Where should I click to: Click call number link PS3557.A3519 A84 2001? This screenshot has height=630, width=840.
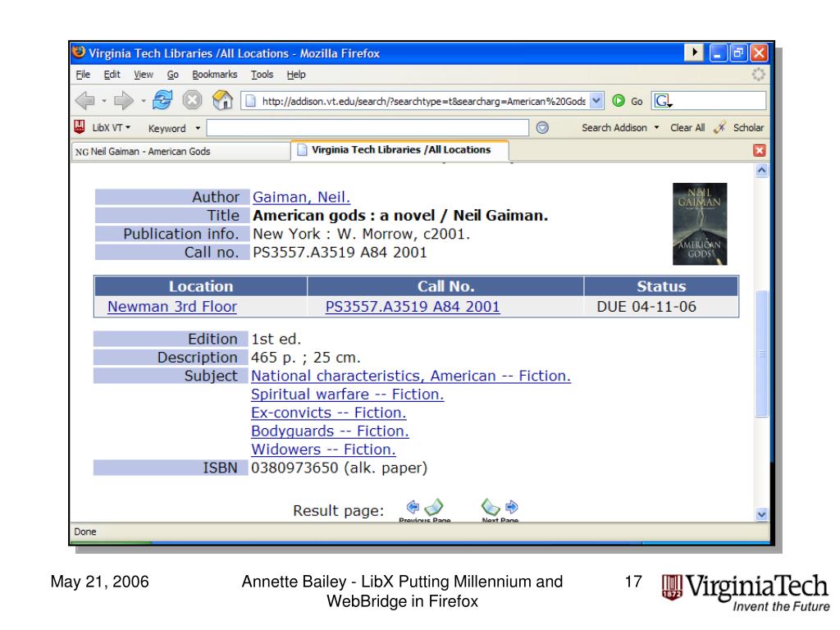[x=413, y=307]
